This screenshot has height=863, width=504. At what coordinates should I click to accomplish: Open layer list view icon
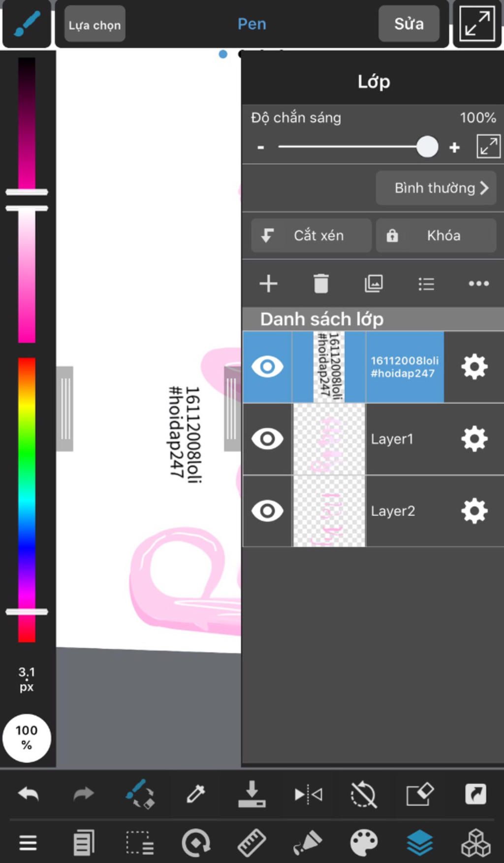(x=426, y=284)
